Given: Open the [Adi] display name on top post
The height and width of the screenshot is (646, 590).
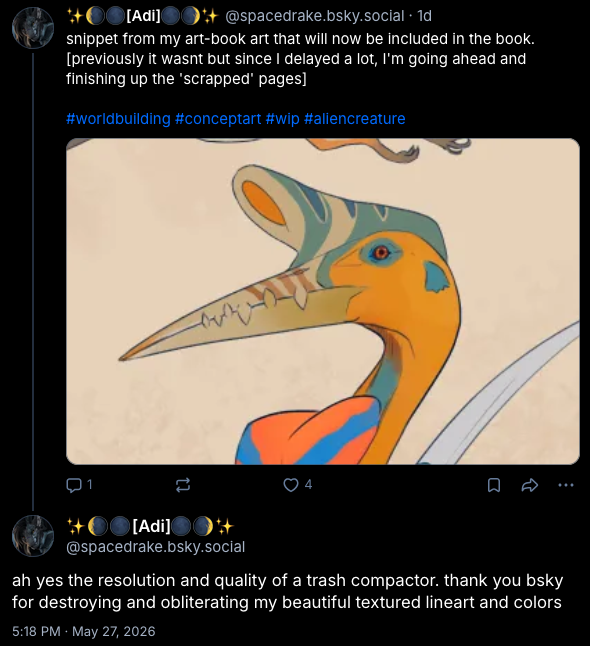Looking at the screenshot, I should click(x=143, y=16).
